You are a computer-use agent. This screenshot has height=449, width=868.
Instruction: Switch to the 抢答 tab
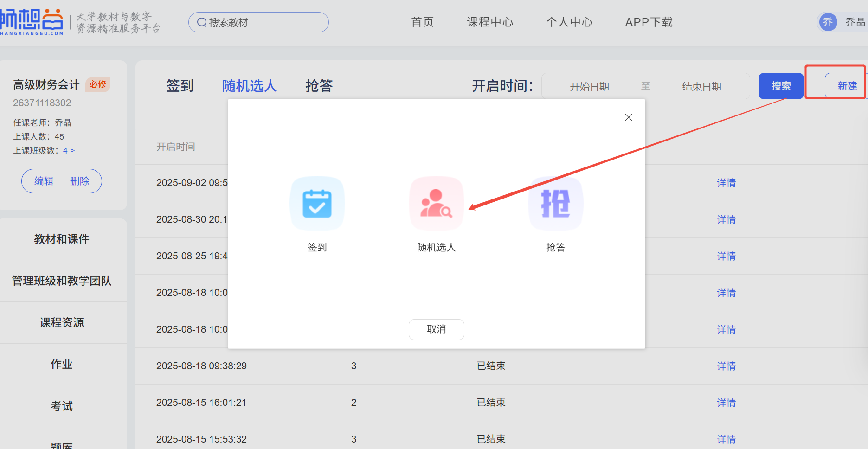click(319, 86)
